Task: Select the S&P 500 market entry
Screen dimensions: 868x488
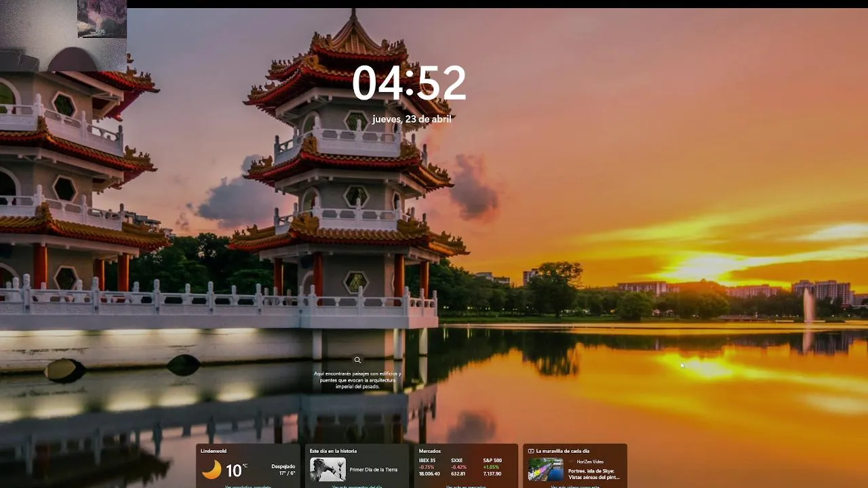Action: (492, 467)
